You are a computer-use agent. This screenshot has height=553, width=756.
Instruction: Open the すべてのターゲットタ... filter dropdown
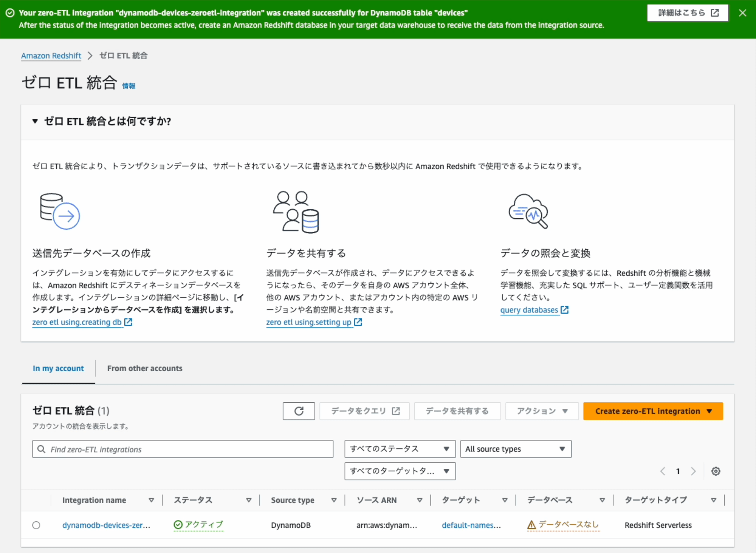tap(400, 471)
